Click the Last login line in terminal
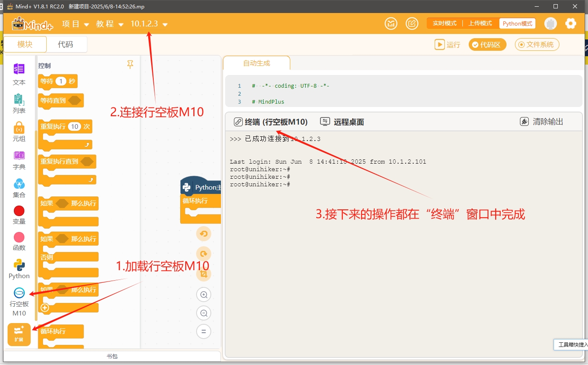 (x=328, y=162)
